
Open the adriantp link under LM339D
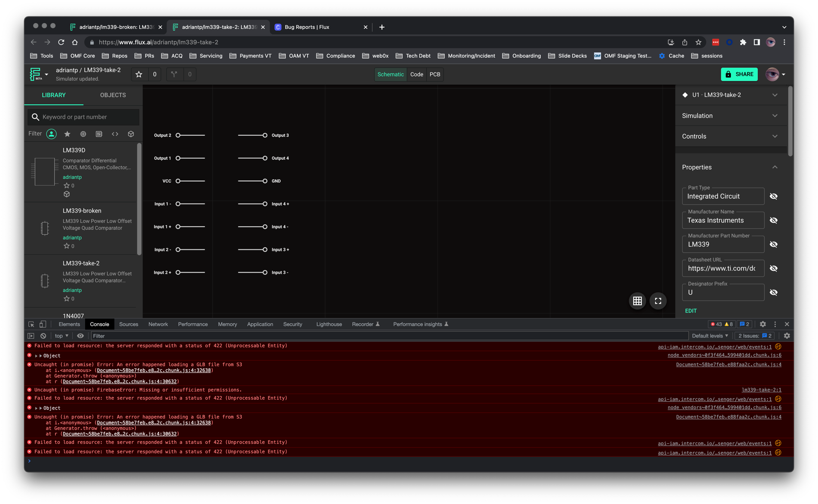72,177
